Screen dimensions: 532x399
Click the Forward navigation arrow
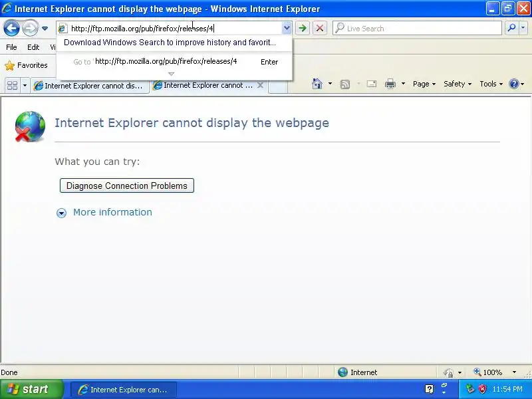(30, 28)
